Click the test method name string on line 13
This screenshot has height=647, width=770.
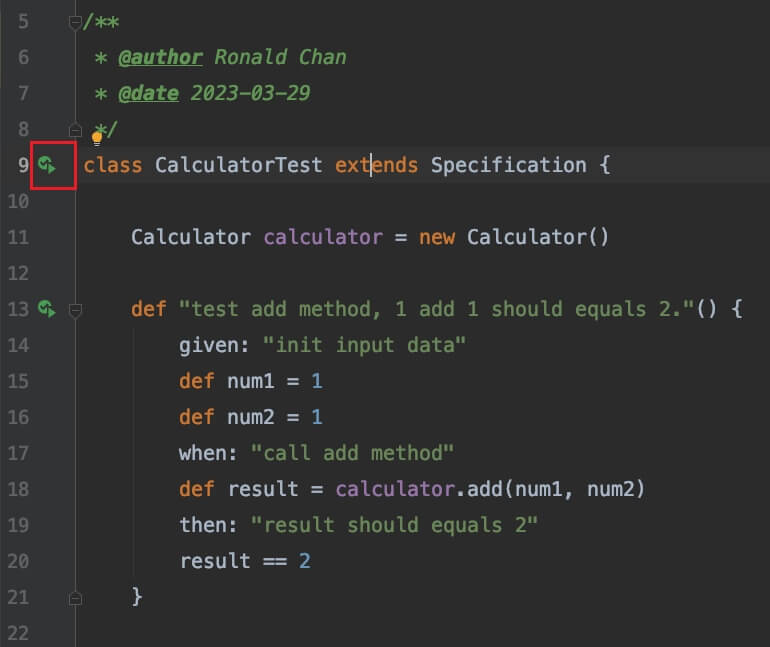436,309
